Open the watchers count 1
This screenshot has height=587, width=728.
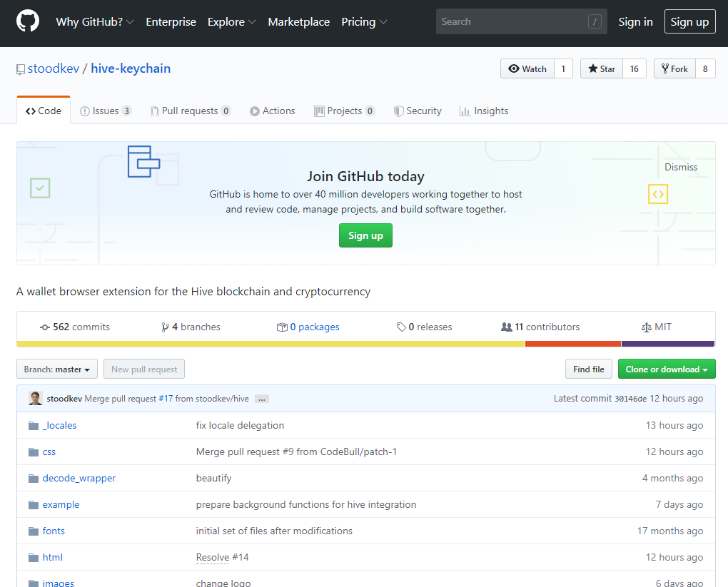[563, 68]
